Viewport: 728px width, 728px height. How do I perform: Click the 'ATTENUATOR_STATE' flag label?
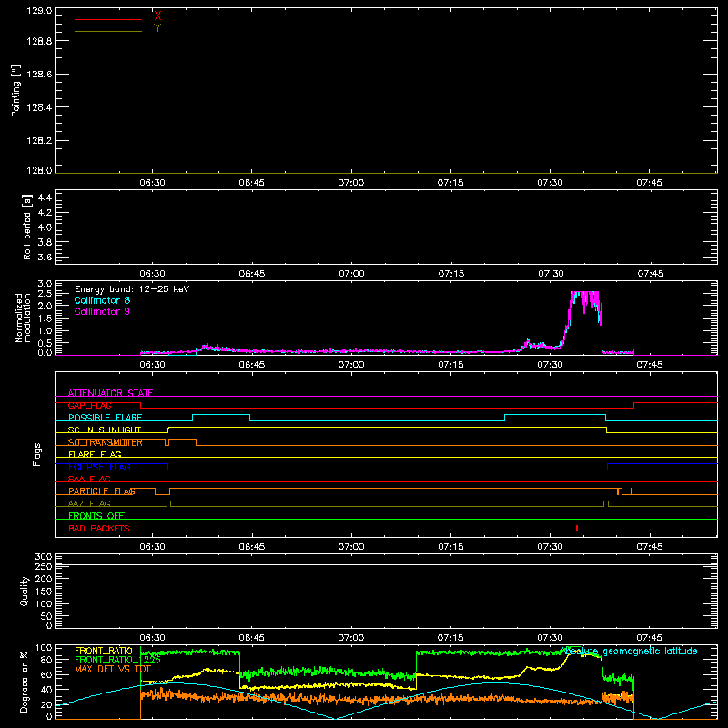(110, 393)
